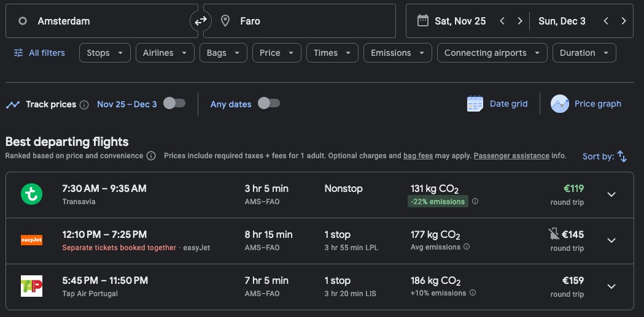Open the Date grid view
Screen dimensions: 644x317
pyautogui.click(x=497, y=104)
